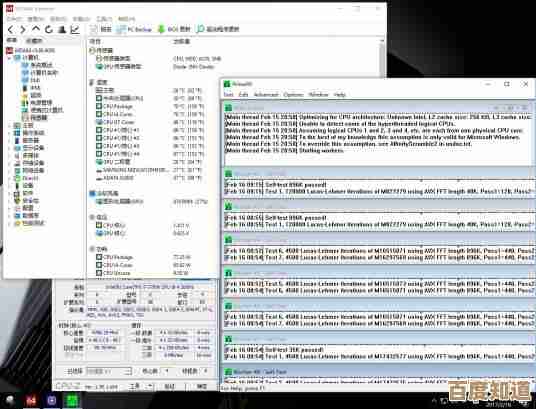Select 电源管理 in the AIDA64 tree
Image resolution: width=536 pixels, height=409 pixels.
pyautogui.click(x=38, y=103)
